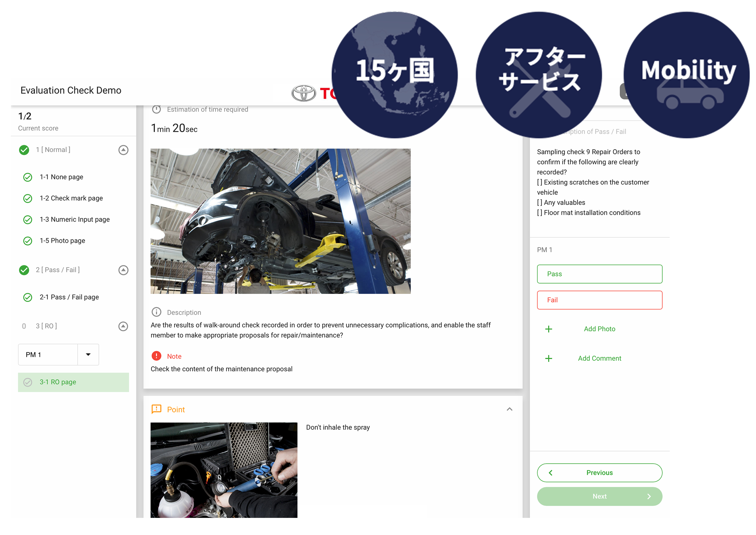Collapse the Point panel with chevron
The image size is (756, 535).
(x=510, y=409)
